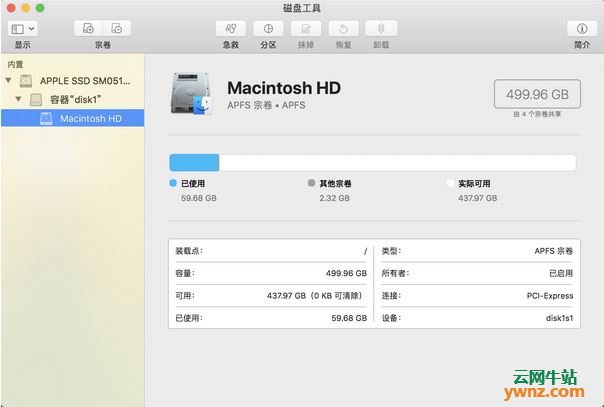The image size is (604, 407).
Task: Click the 所有者 已启用 table row
Action: click(477, 273)
